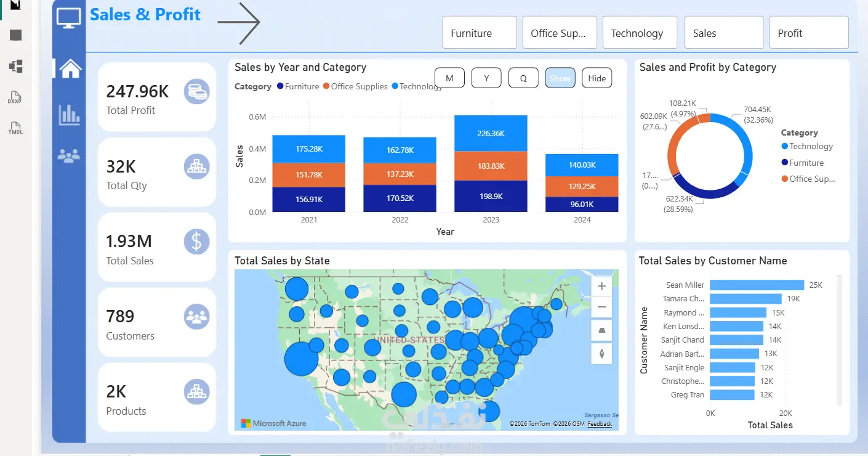Open the customers group page icon
868x456 pixels.
[x=69, y=156]
